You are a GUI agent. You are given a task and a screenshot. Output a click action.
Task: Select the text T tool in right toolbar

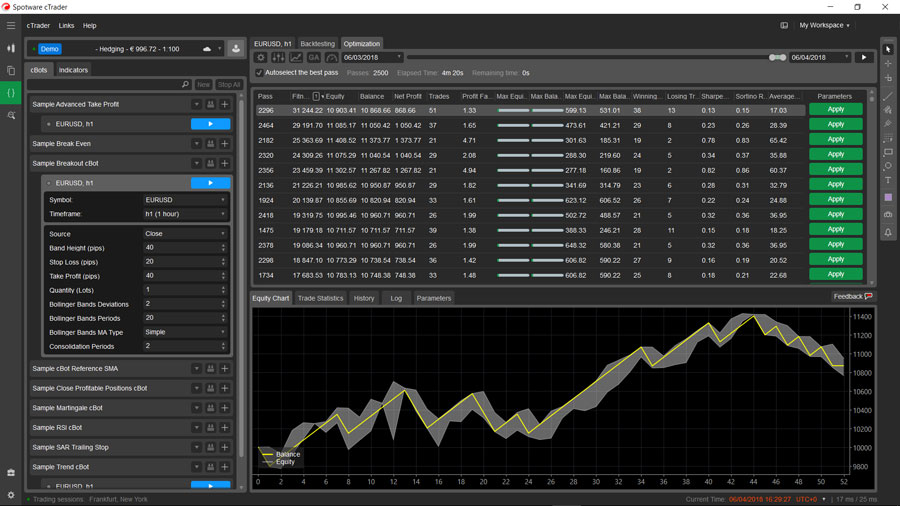[888, 180]
